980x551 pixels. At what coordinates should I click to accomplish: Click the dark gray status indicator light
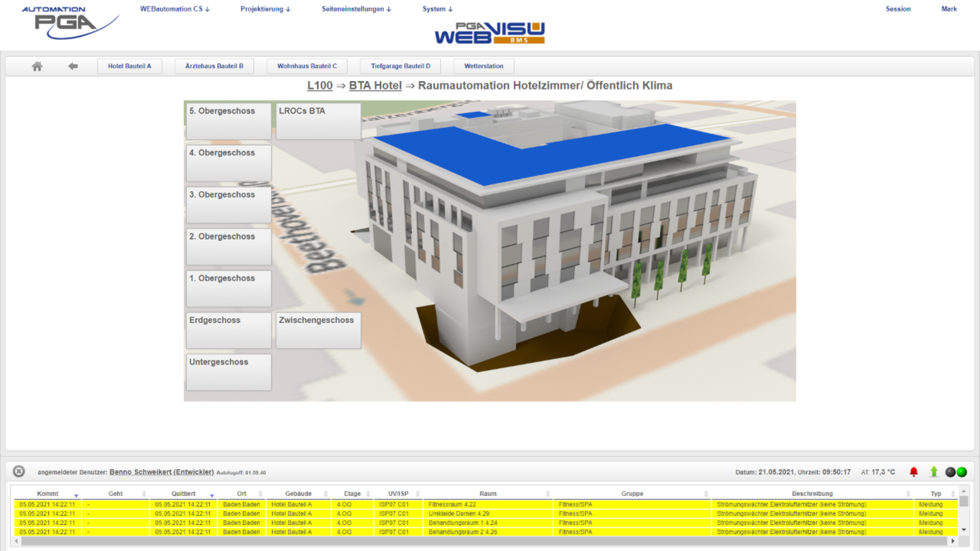950,472
